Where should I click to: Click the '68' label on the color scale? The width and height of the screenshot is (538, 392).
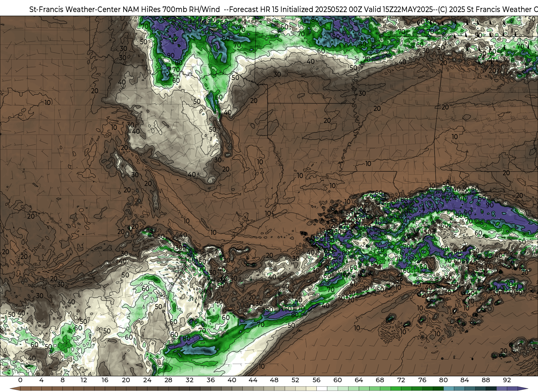[x=380, y=380]
